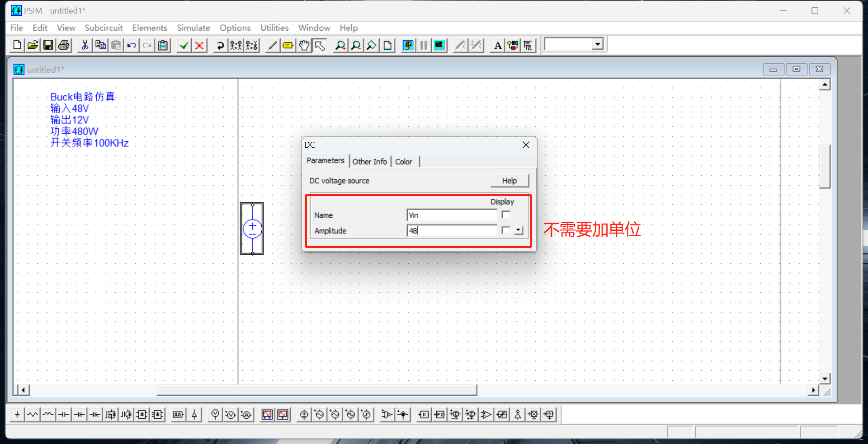868x444 pixels.
Task: Select the wire drawing pencil tool
Action: [272, 45]
